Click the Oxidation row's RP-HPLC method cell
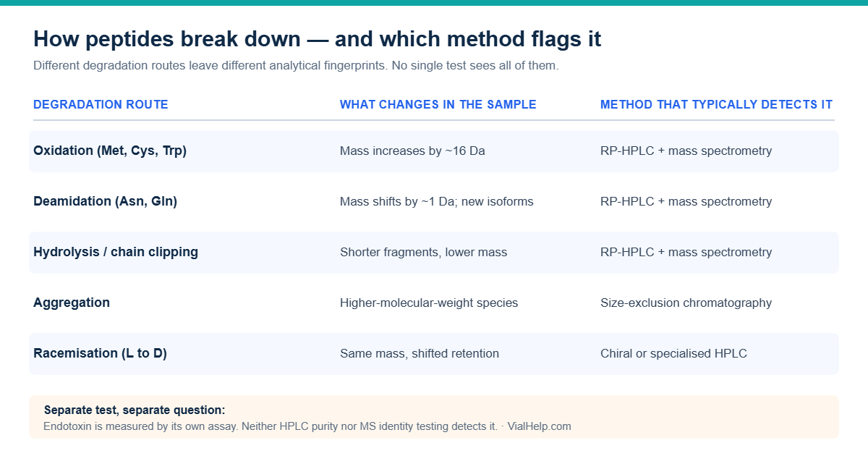 pos(686,151)
